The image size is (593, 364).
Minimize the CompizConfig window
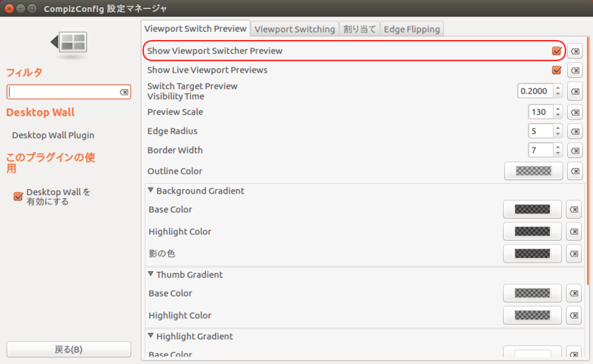(21, 8)
